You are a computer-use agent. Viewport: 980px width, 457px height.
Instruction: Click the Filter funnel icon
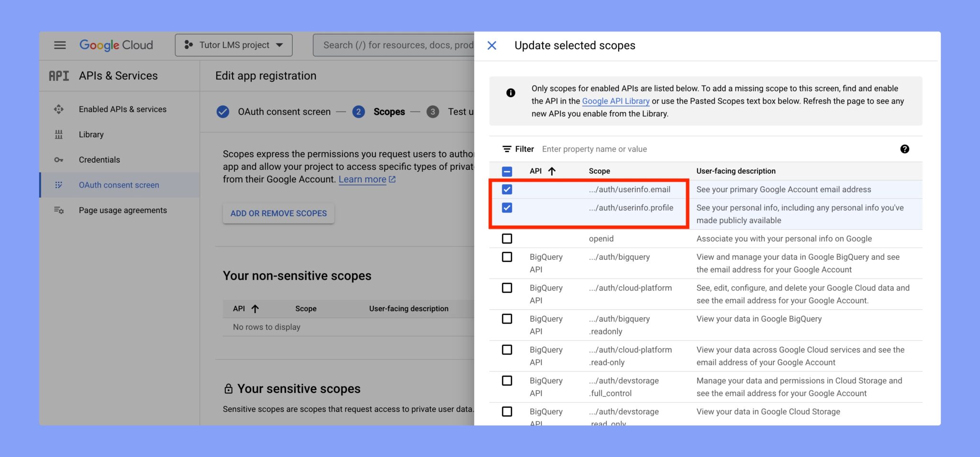click(x=507, y=149)
